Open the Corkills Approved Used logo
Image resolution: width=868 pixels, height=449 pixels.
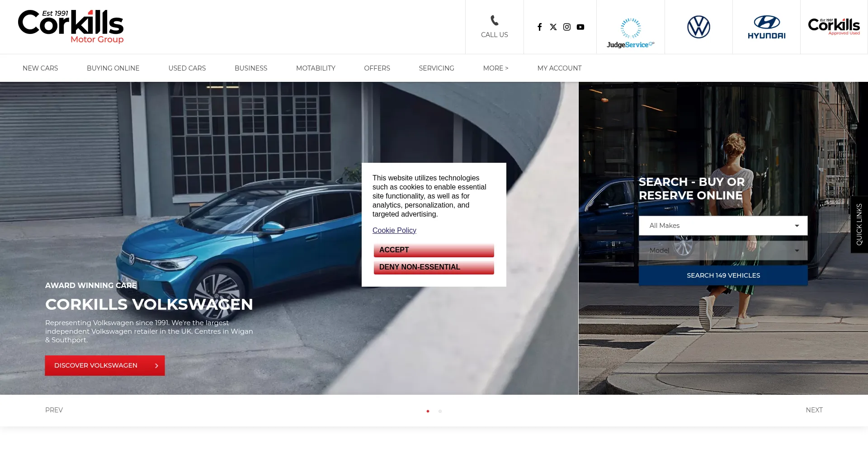[834, 27]
